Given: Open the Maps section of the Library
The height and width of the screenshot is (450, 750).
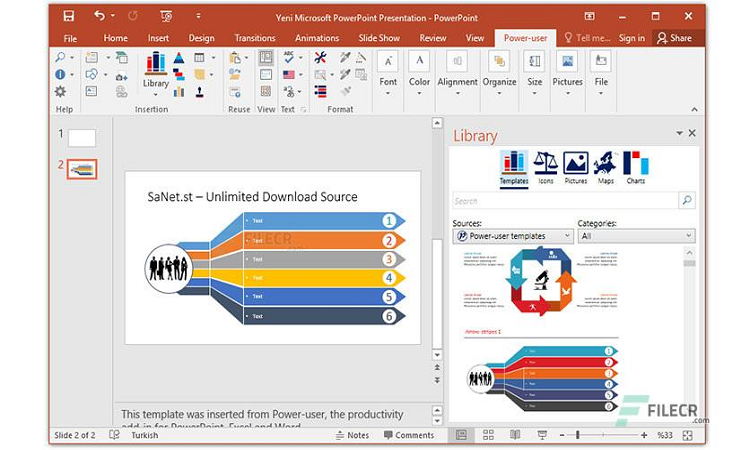Looking at the screenshot, I should pos(604,169).
